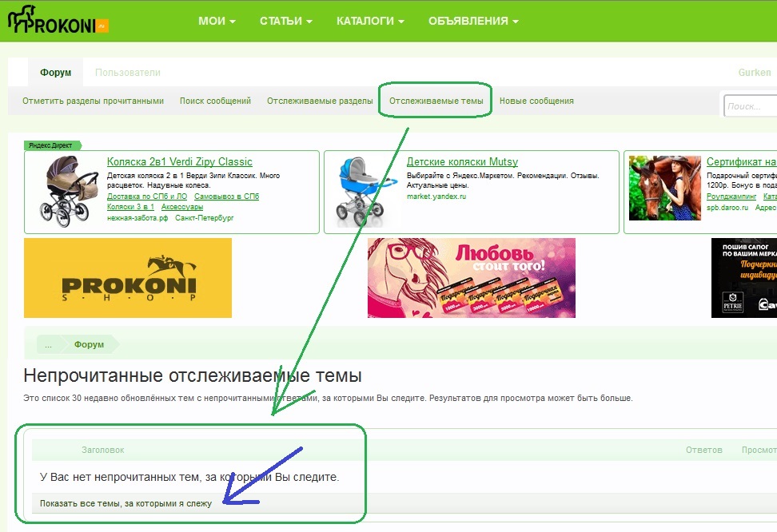Click Отметить разделы прочитанными link
This screenshot has width=777, height=532.
(x=94, y=101)
